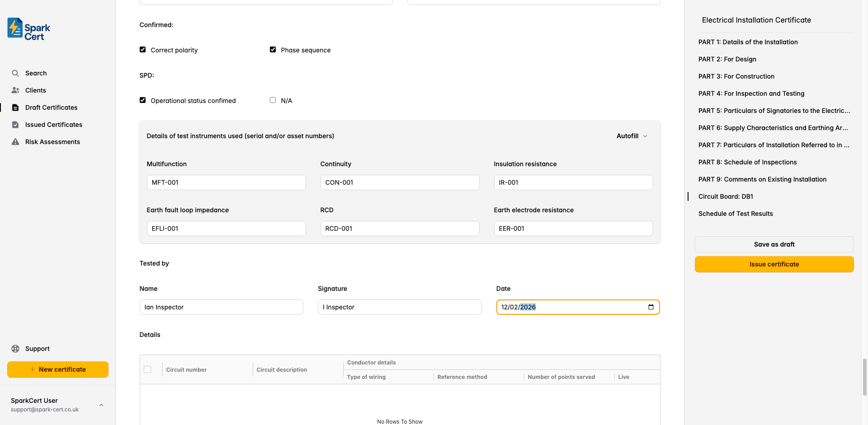Go to Schedule of Test Results section

[735, 214]
